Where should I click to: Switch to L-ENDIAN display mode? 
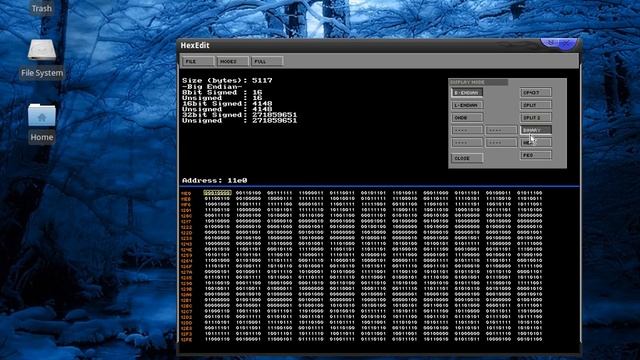click(x=467, y=105)
